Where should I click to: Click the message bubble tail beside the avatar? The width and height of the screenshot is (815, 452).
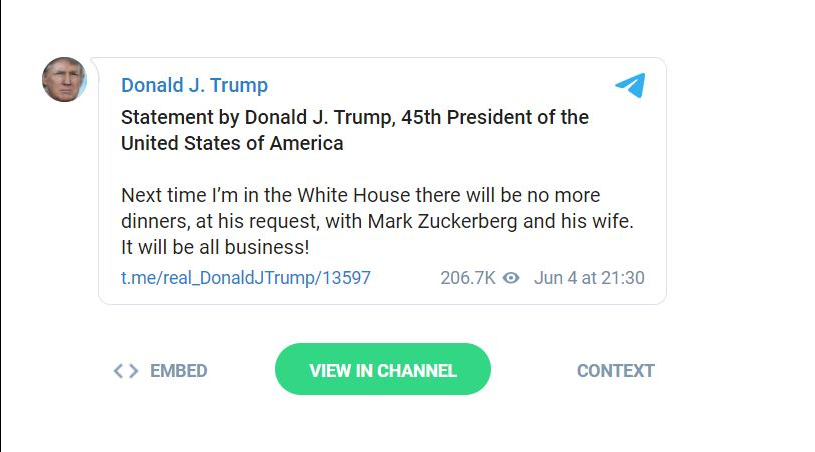coord(93,66)
